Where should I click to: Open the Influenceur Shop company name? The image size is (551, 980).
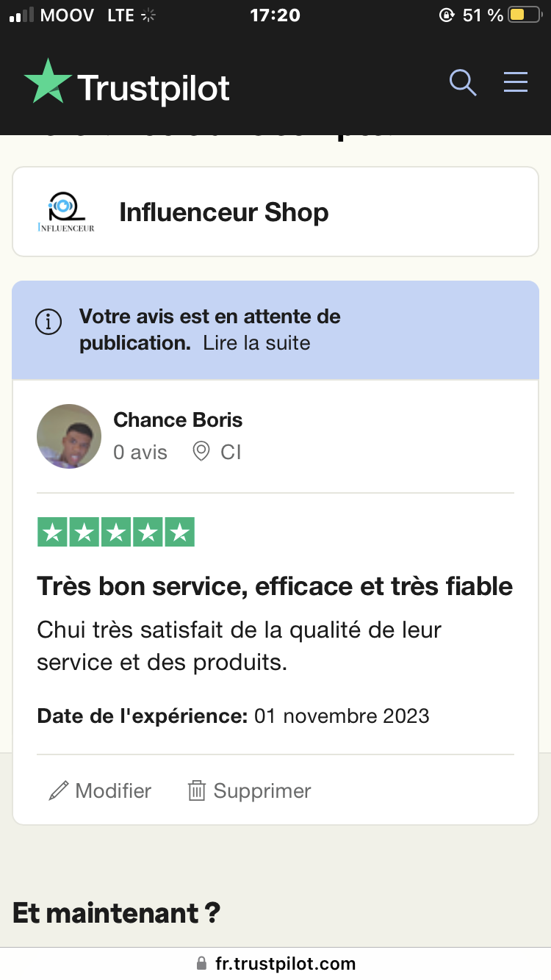point(223,212)
